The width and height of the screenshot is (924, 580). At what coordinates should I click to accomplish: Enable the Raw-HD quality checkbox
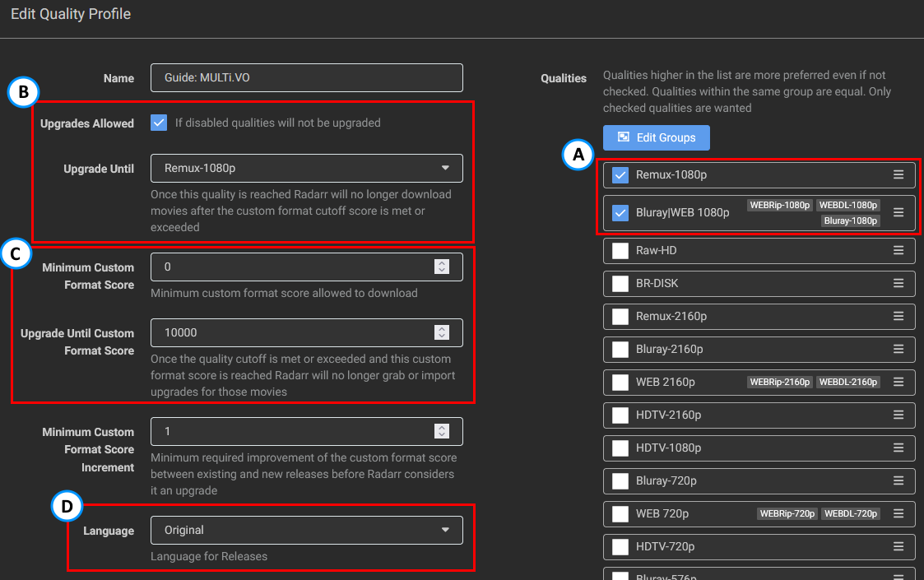coord(620,250)
